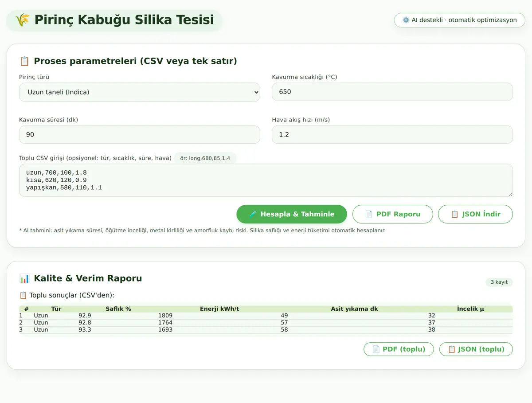The height and width of the screenshot is (403, 532).
Task: Click the example chip 'ör: long,680,85,1.4'
Action: coord(205,158)
